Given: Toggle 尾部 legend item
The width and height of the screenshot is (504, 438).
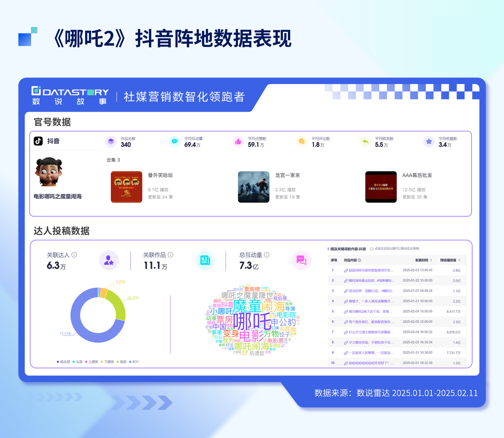Looking at the screenshot, I should click(x=121, y=362).
